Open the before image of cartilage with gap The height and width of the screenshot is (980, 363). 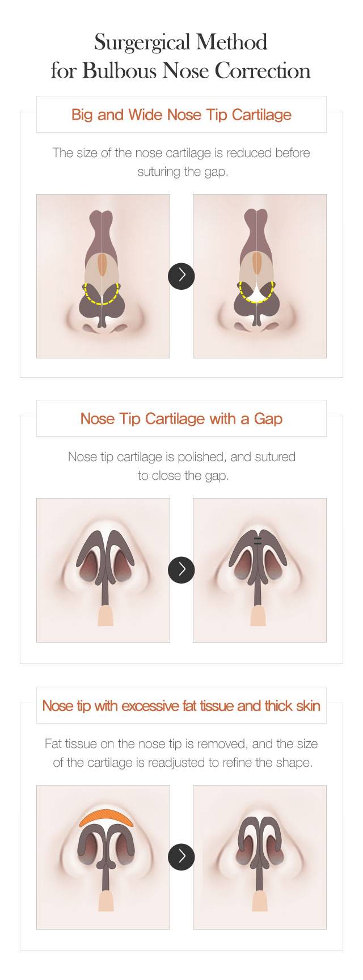click(103, 570)
